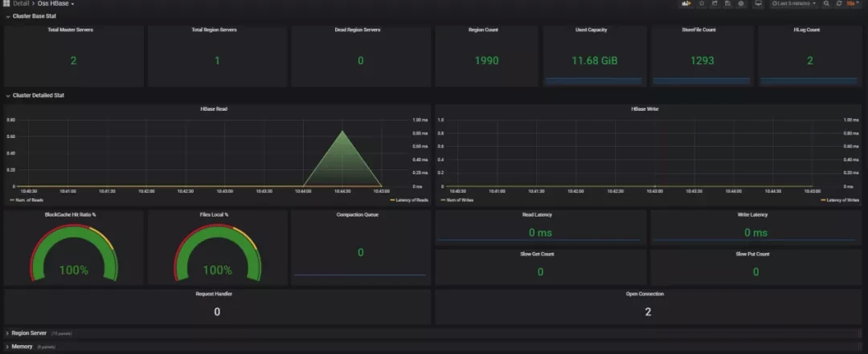Image resolution: width=868 pixels, height=354 pixels.
Task: Open the Last 5 minutes time picker
Action: pos(794,4)
